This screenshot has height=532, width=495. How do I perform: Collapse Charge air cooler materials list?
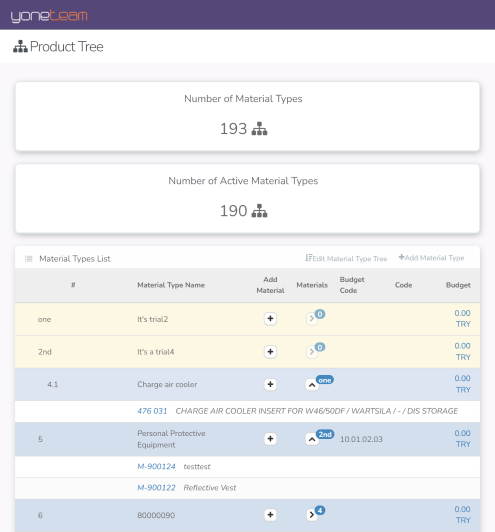[x=312, y=385]
